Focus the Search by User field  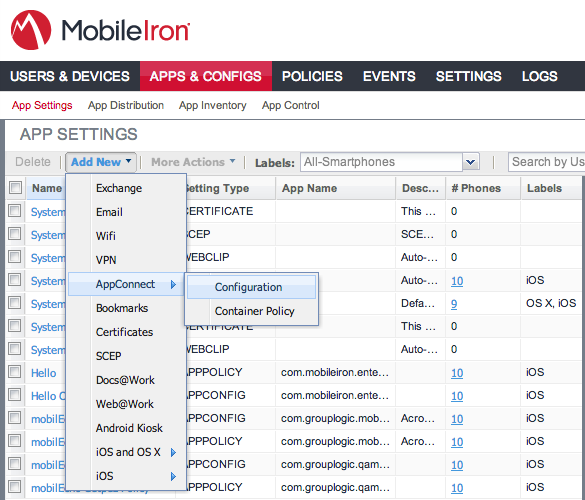point(547,162)
